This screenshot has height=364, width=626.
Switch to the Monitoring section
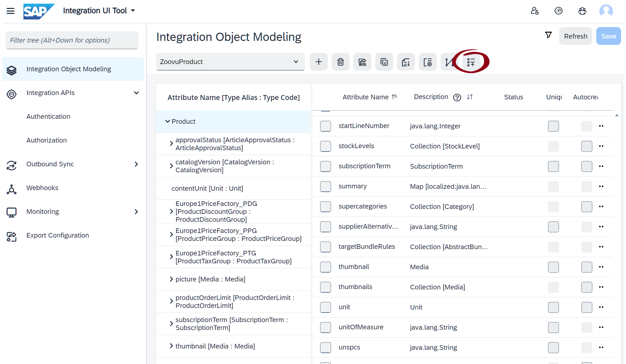[x=42, y=212]
